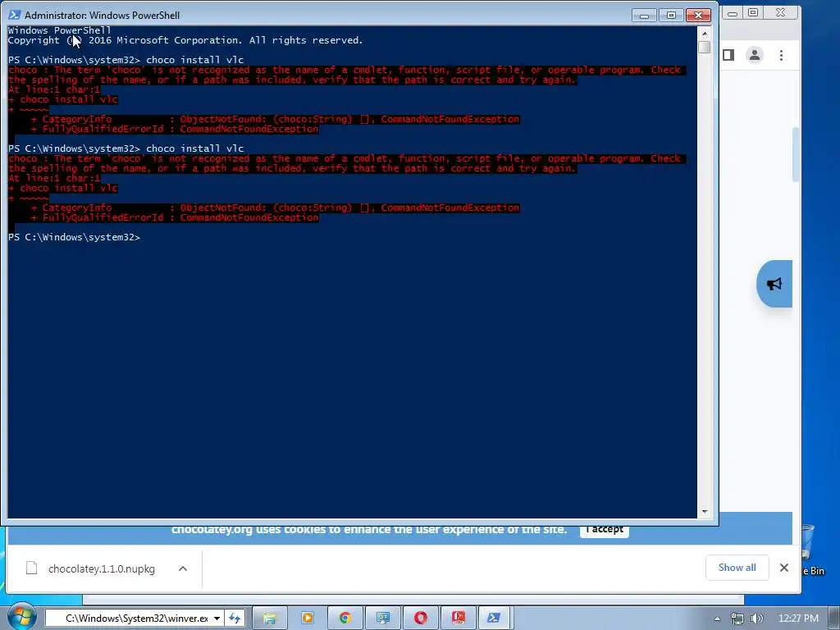Click the red application icon beside Opera
840x630 pixels.
pos(458,619)
